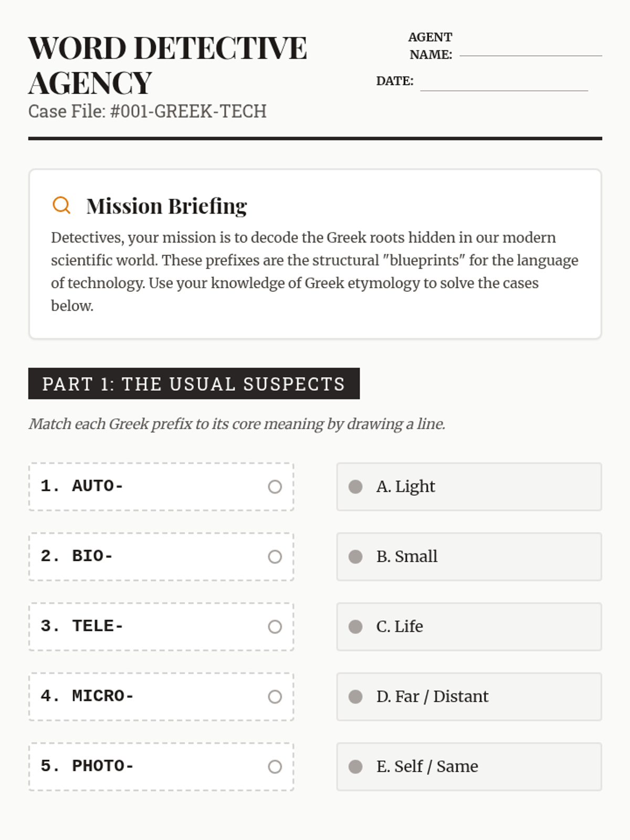This screenshot has width=630, height=840.
Task: Click the magnifying glass Mission Briefing icon
Action: coord(61,205)
